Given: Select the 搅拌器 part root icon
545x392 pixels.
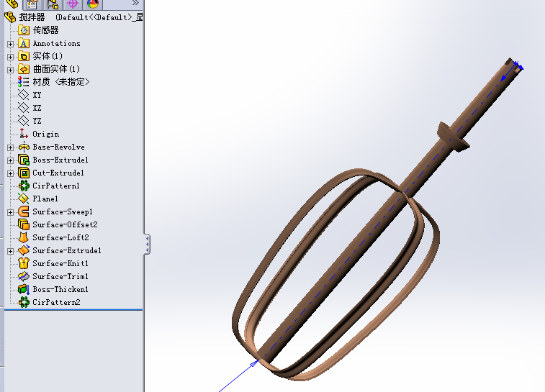Looking at the screenshot, I should point(10,17).
